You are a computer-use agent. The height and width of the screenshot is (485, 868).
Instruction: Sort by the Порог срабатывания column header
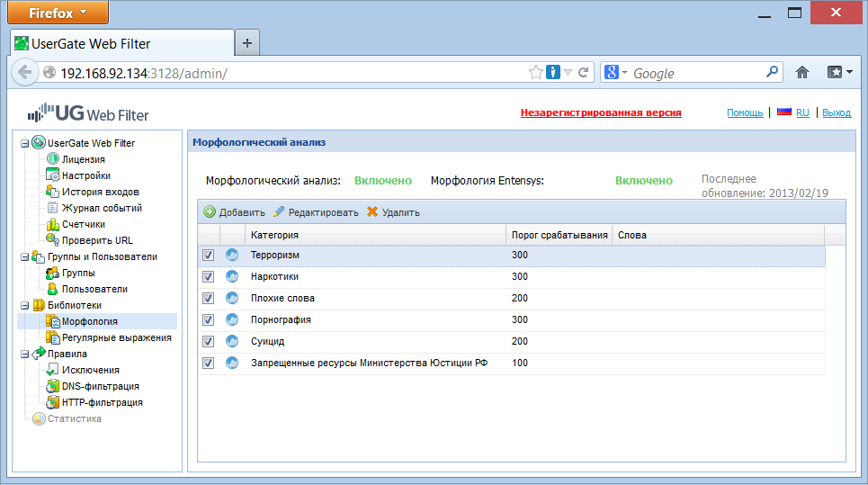(x=559, y=235)
